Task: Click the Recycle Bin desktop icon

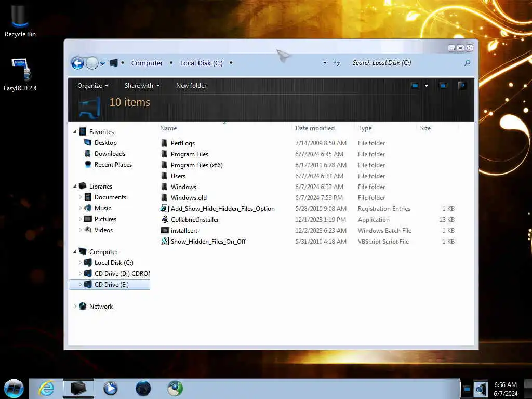Action: (20, 21)
